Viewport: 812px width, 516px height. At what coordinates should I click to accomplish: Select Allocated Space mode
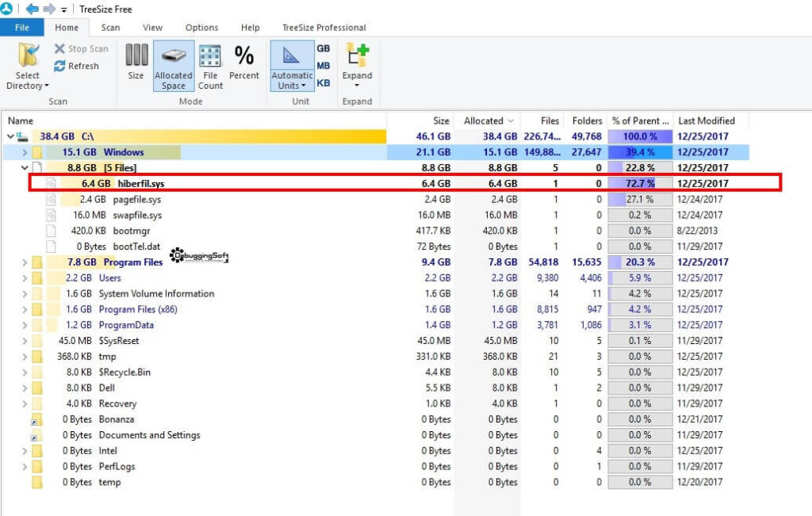[x=174, y=67]
